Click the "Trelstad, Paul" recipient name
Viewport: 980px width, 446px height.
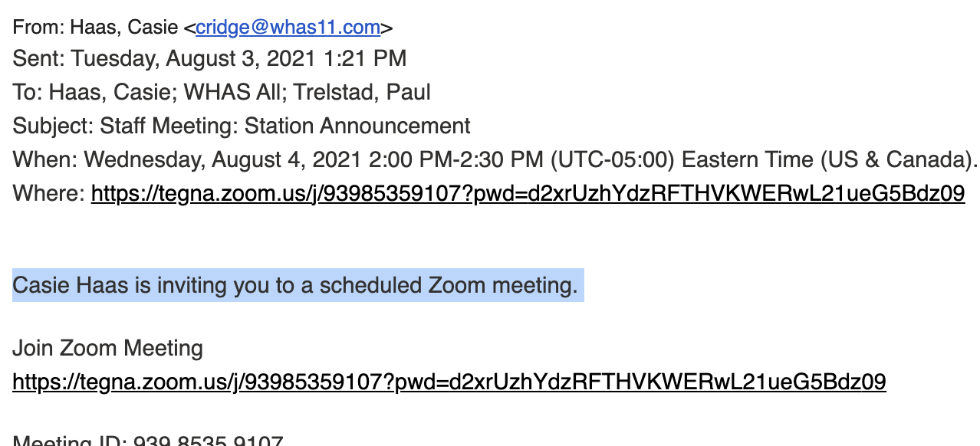point(362,93)
